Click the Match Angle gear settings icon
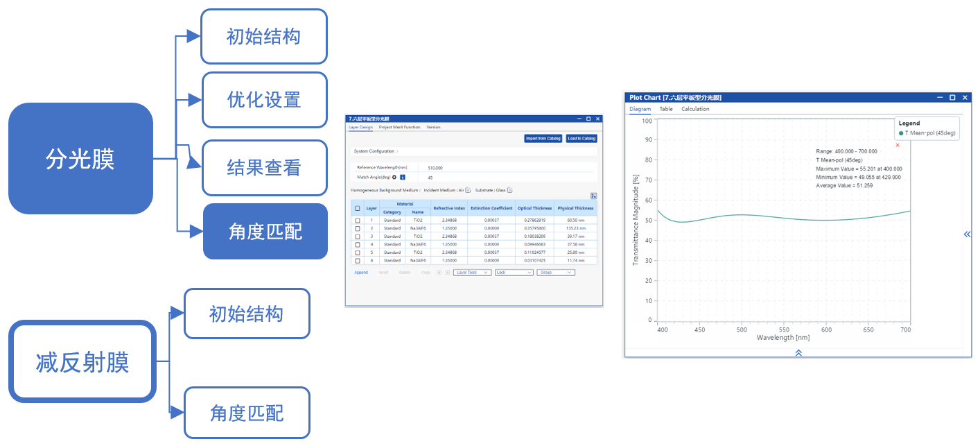Image resolution: width=980 pixels, height=446 pixels. click(x=394, y=178)
